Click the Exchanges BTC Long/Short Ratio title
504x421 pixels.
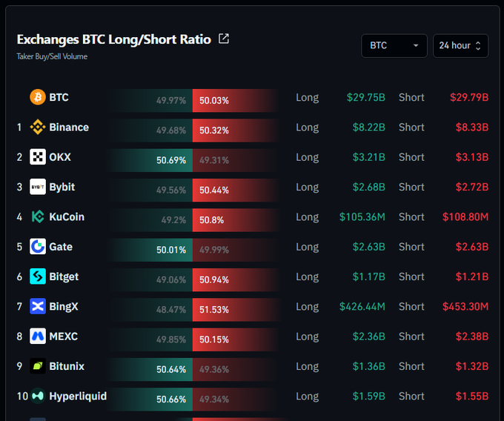coord(114,39)
